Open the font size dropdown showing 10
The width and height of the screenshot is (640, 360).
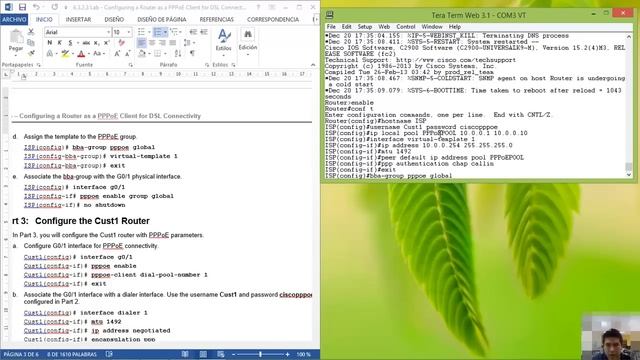(x=129, y=32)
